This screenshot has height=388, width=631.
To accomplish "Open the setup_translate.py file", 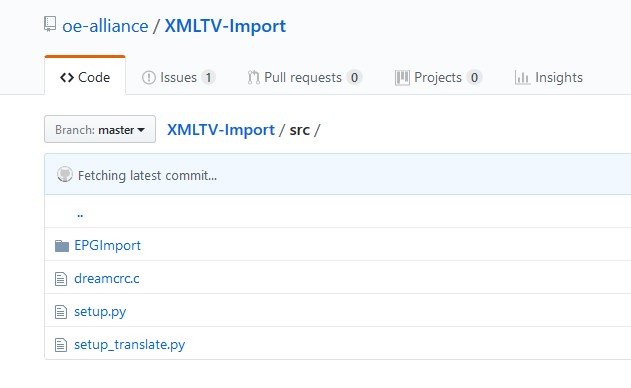I will pos(130,345).
